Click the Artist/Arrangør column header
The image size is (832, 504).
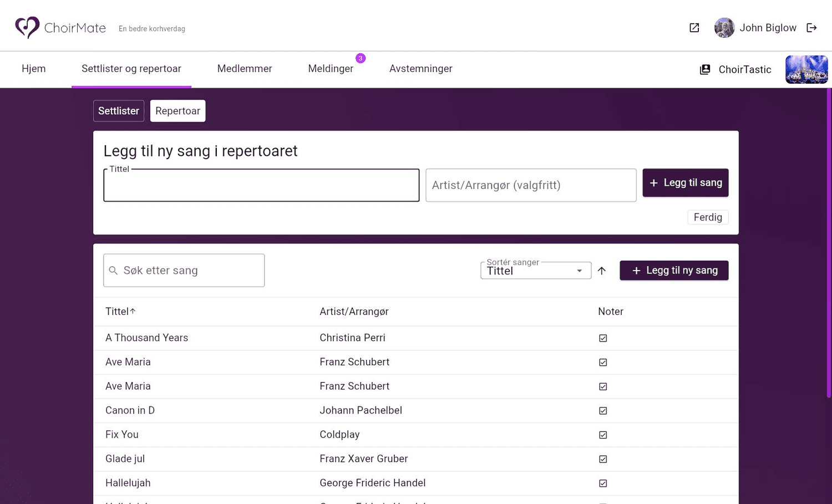pyautogui.click(x=354, y=312)
